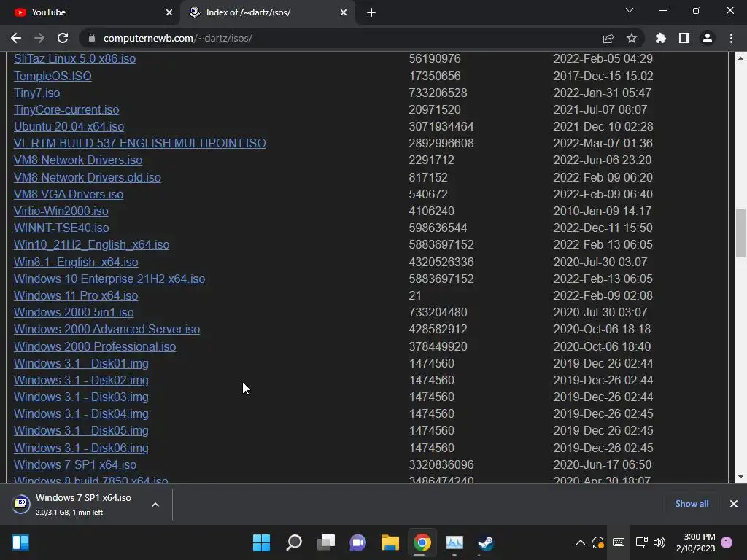Open Chat app from taskbar
The height and width of the screenshot is (560, 747).
click(x=357, y=542)
